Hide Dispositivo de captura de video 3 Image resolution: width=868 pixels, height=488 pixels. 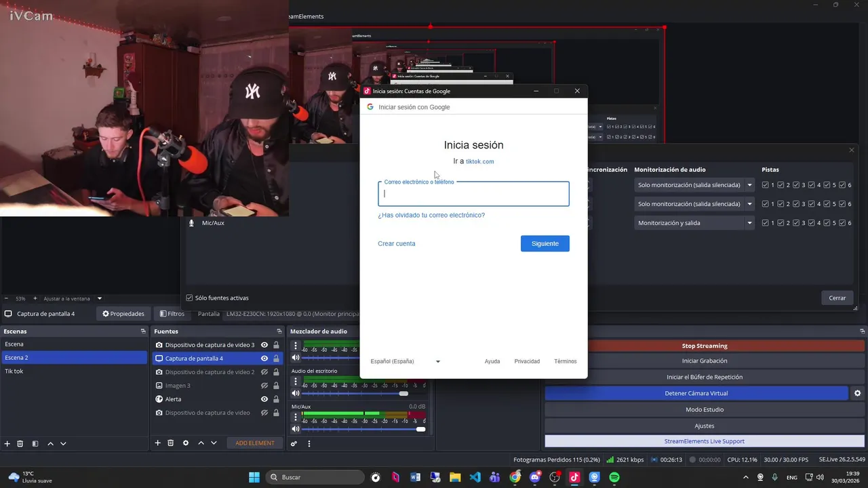tap(264, 345)
